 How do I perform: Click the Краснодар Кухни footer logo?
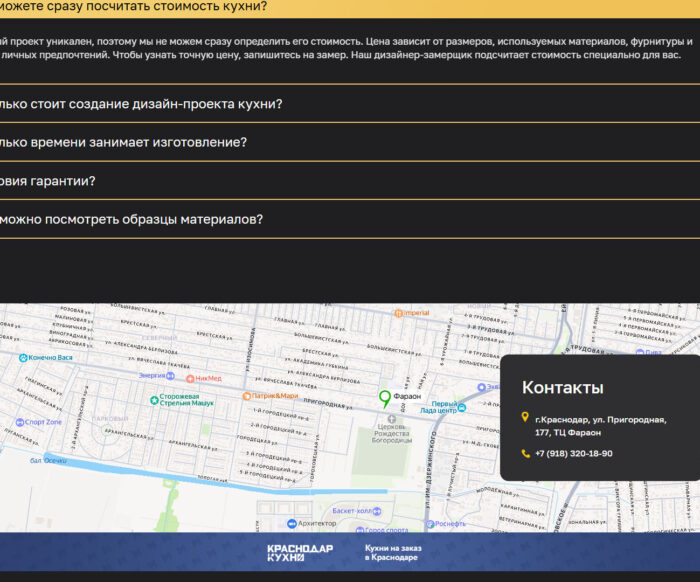299,552
